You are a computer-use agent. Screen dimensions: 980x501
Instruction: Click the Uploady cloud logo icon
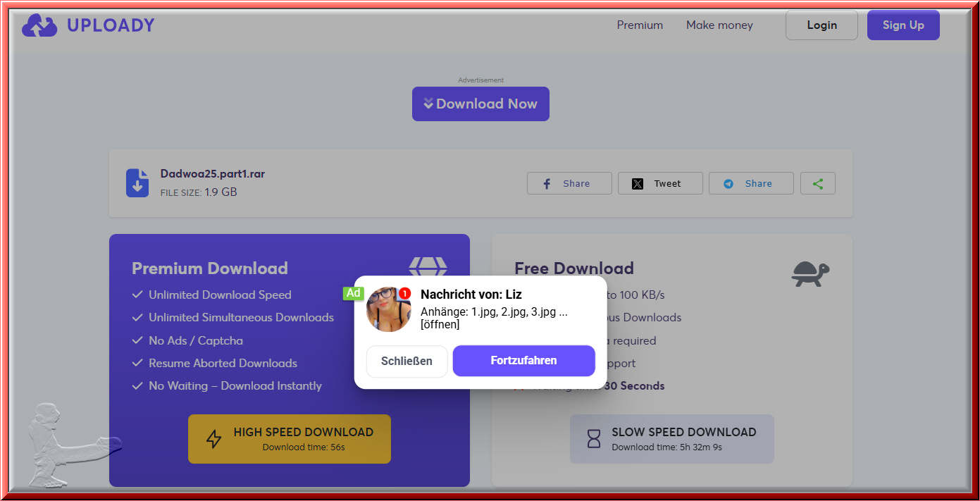coord(39,25)
